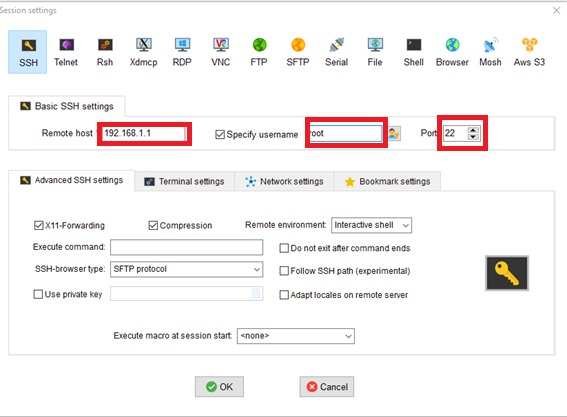Viewport: 567px width, 417px height.
Task: Select the Mosh session icon
Action: tap(490, 52)
